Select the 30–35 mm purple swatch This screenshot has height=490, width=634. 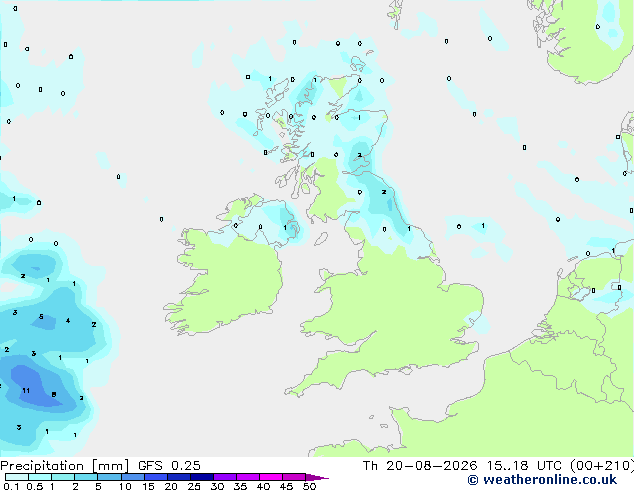[224, 477]
